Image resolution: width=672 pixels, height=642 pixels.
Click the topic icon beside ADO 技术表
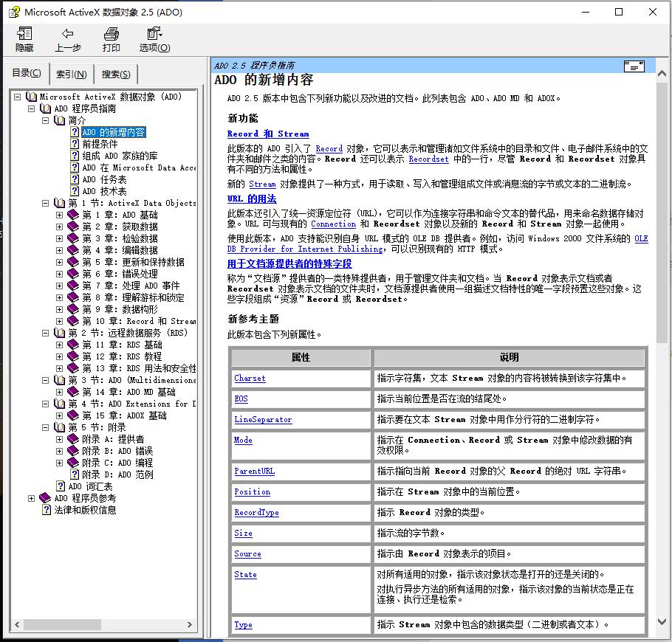coord(75,191)
